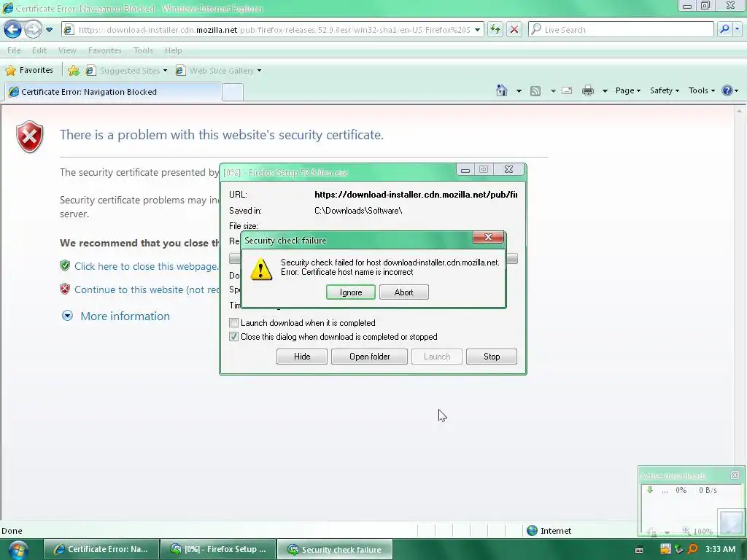Image resolution: width=747 pixels, height=560 pixels.
Task: Open the Tools menu in menu bar
Action: click(143, 50)
